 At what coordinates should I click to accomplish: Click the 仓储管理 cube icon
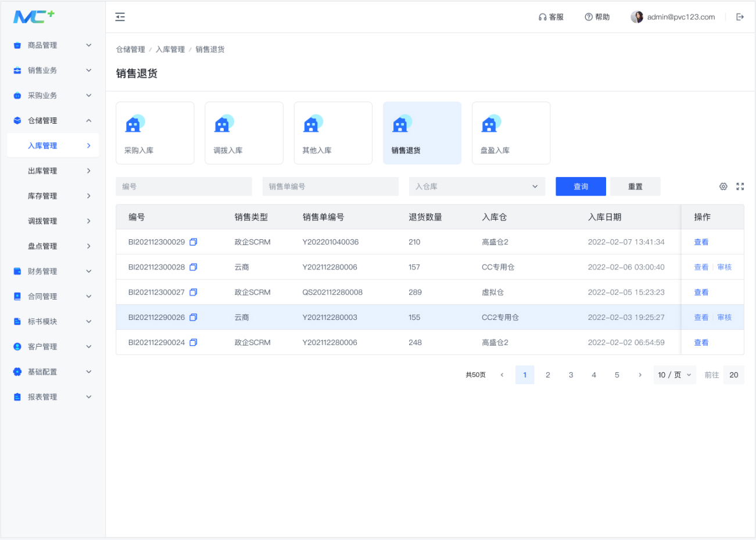17,121
